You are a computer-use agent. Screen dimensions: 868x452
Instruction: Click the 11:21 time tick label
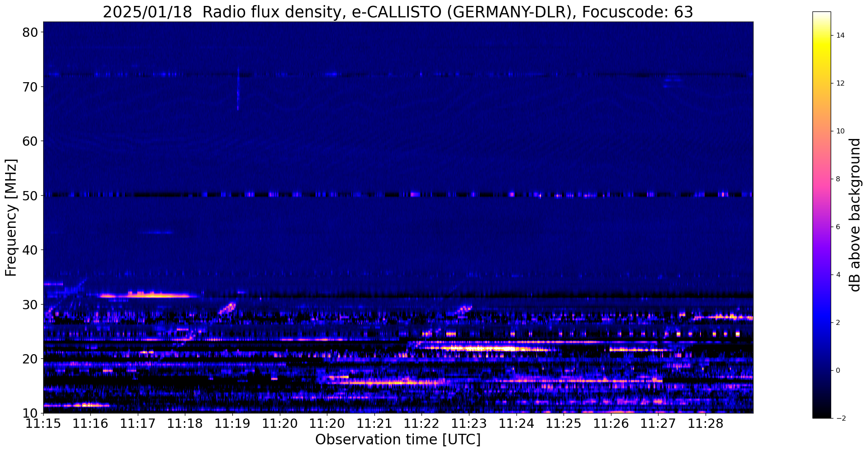pyautogui.click(x=374, y=424)
